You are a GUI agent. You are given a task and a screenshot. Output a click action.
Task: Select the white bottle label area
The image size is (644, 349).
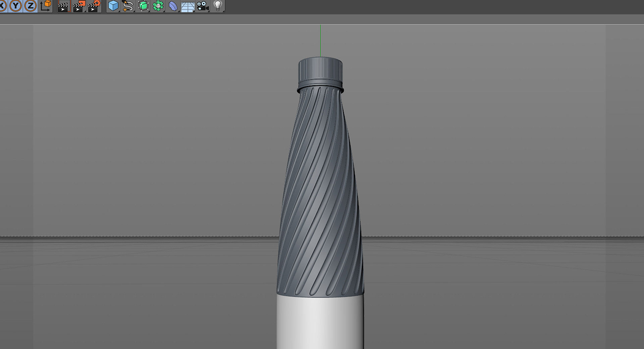(x=320, y=323)
